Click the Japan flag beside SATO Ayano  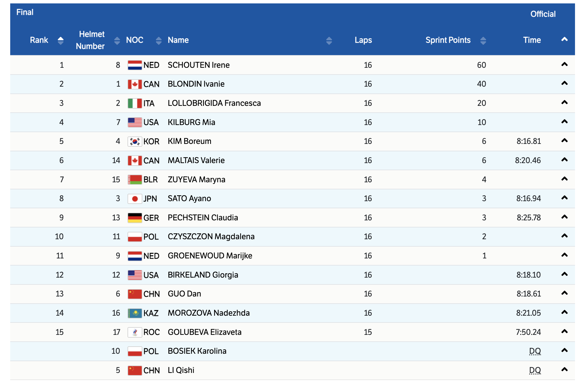click(135, 199)
